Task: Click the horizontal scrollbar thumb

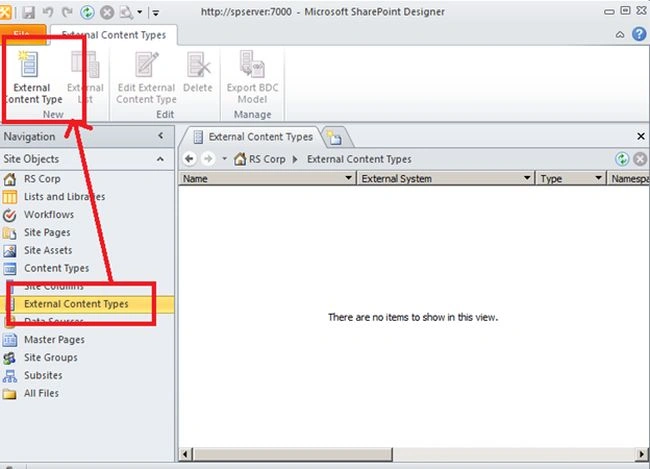Action: tap(293, 454)
